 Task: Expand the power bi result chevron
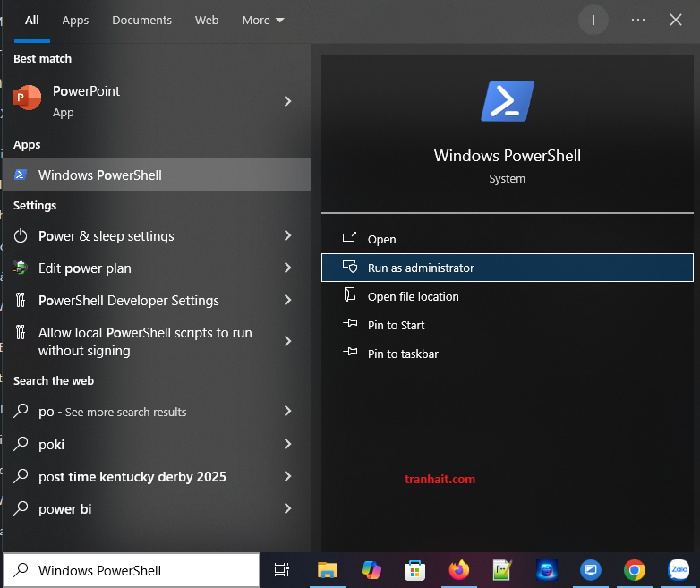(x=288, y=508)
